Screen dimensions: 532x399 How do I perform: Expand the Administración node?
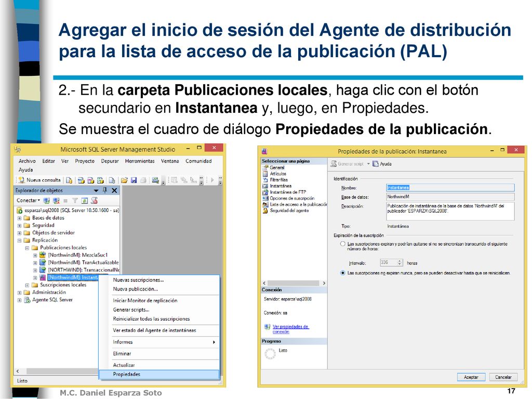pos(19,293)
